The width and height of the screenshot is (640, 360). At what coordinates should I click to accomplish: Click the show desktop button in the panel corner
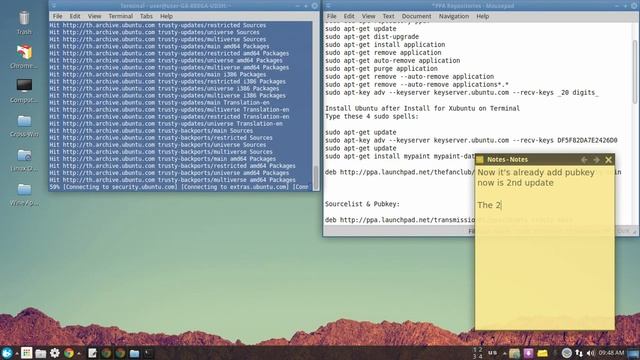click(633, 353)
